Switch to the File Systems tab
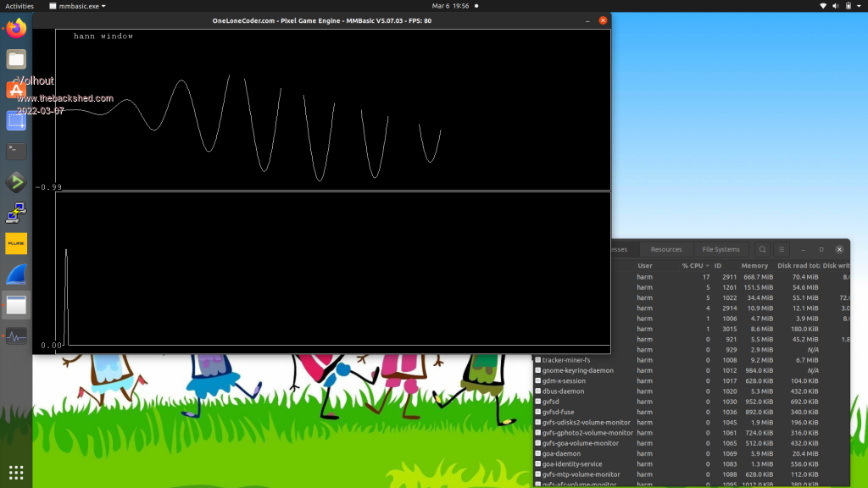Screen dimensions: 868x488 (x=721, y=250)
